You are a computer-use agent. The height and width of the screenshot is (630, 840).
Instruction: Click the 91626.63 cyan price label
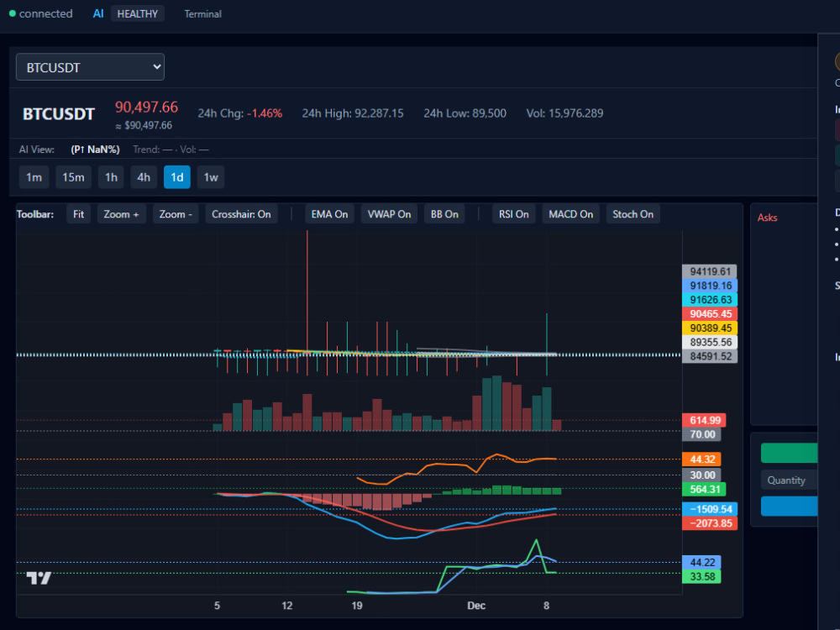click(x=710, y=300)
